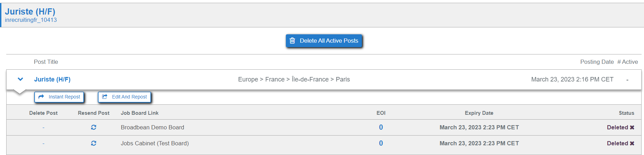Collapse the Juriste (H/F) post row chevron
The image size is (644, 155).
20,79
